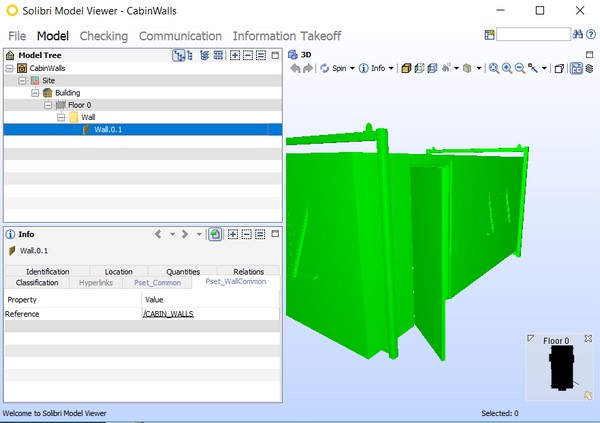Viewport: 600px width, 423px height.
Task: Click the Info tool icon in 3D toolbar
Action: click(x=364, y=69)
